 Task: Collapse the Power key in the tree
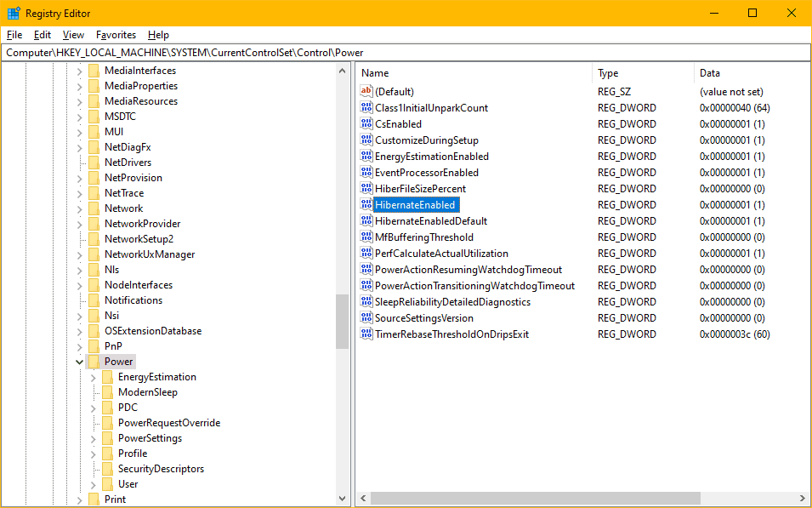point(79,361)
